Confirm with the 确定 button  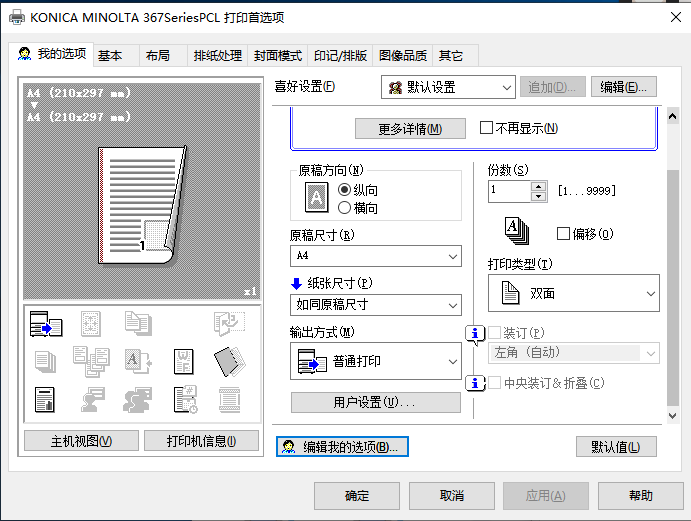(357, 496)
